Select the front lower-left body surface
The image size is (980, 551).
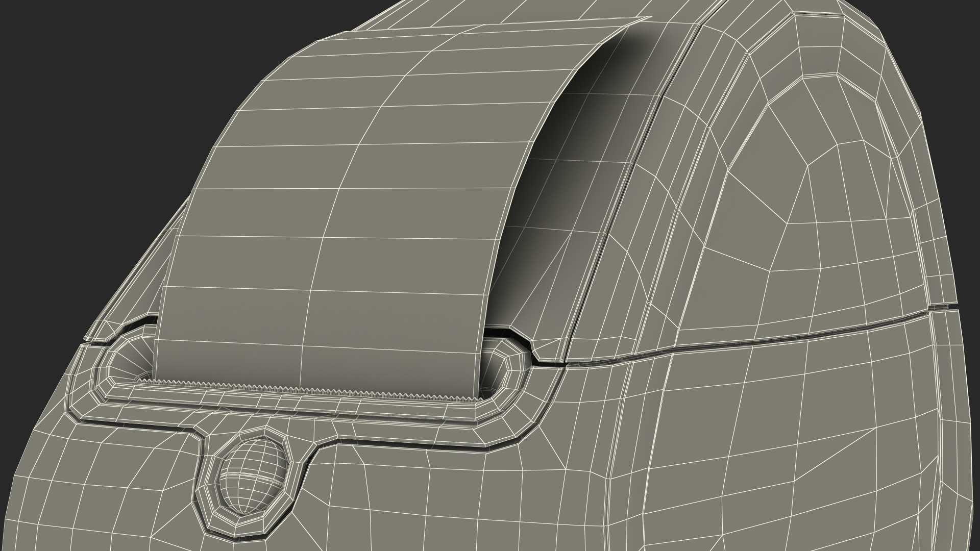pyautogui.click(x=102, y=485)
